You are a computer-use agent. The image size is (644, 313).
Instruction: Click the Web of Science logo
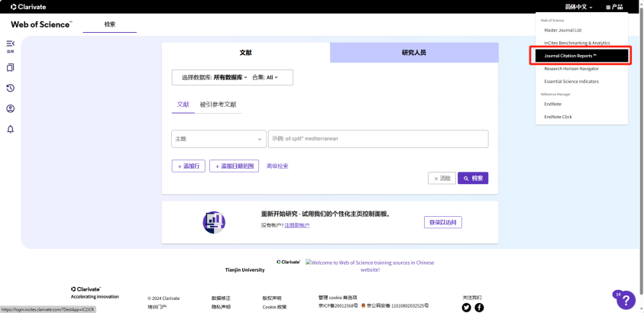click(41, 24)
